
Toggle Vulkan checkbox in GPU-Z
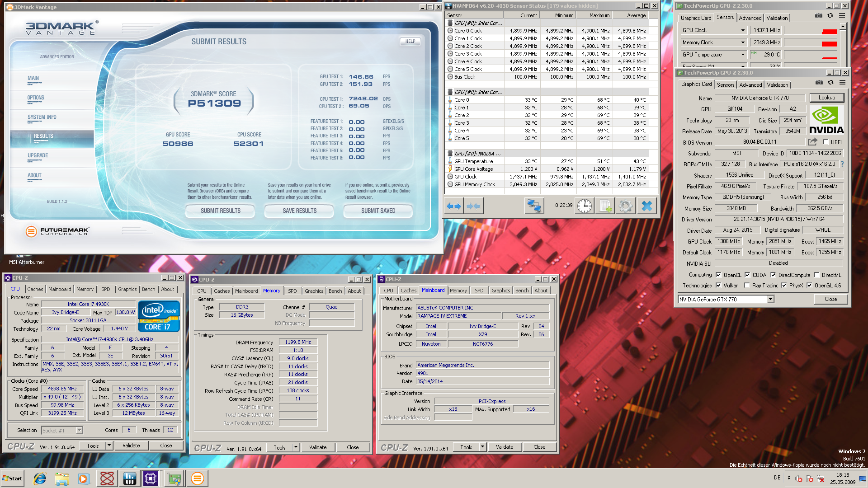click(x=718, y=285)
